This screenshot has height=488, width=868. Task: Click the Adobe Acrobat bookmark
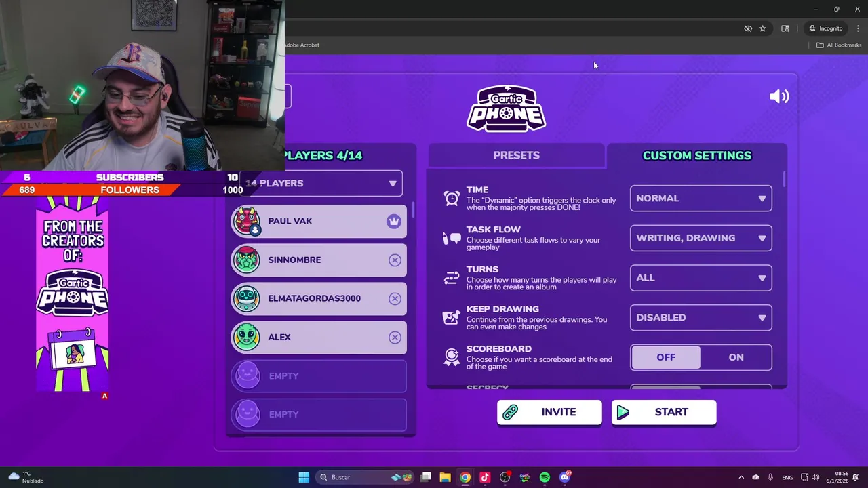(x=302, y=45)
